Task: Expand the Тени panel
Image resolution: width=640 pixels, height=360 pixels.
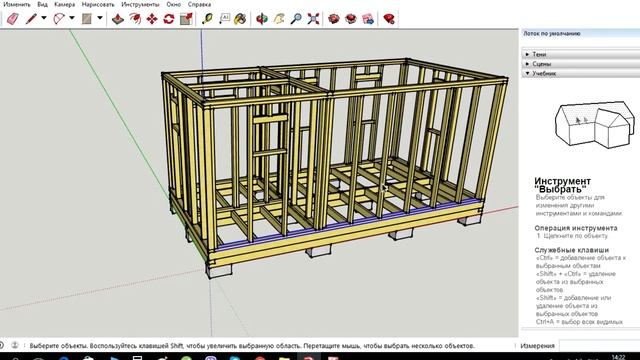Action: click(581, 54)
